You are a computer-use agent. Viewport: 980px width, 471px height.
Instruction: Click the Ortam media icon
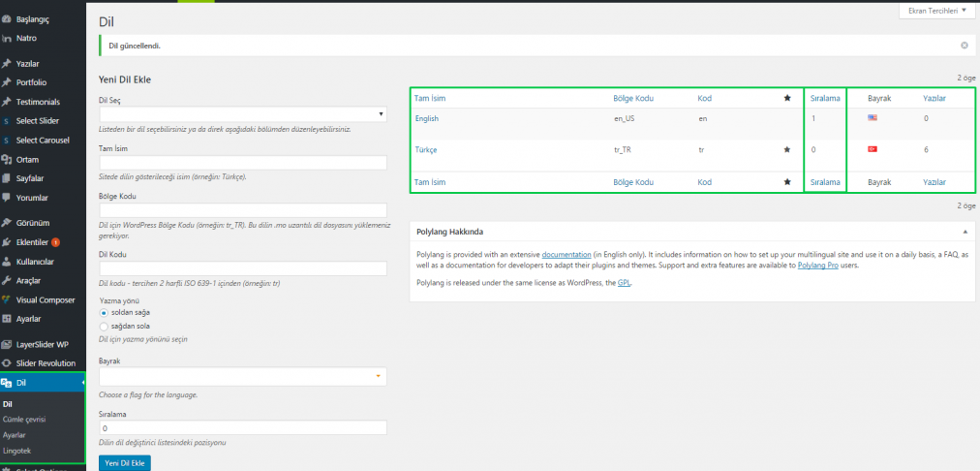click(6, 160)
